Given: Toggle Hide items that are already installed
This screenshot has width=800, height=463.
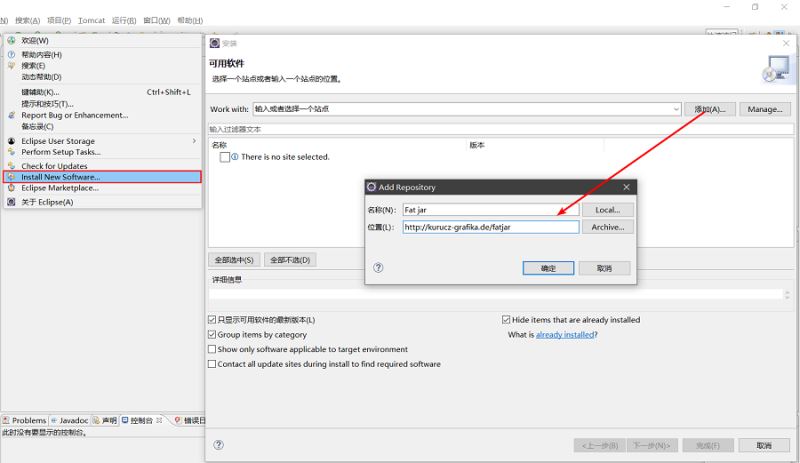Looking at the screenshot, I should (x=506, y=320).
